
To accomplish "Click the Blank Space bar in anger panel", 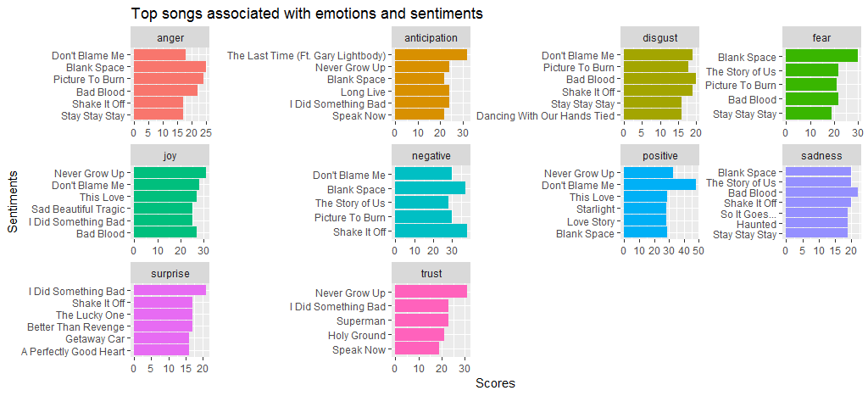I will [170, 67].
